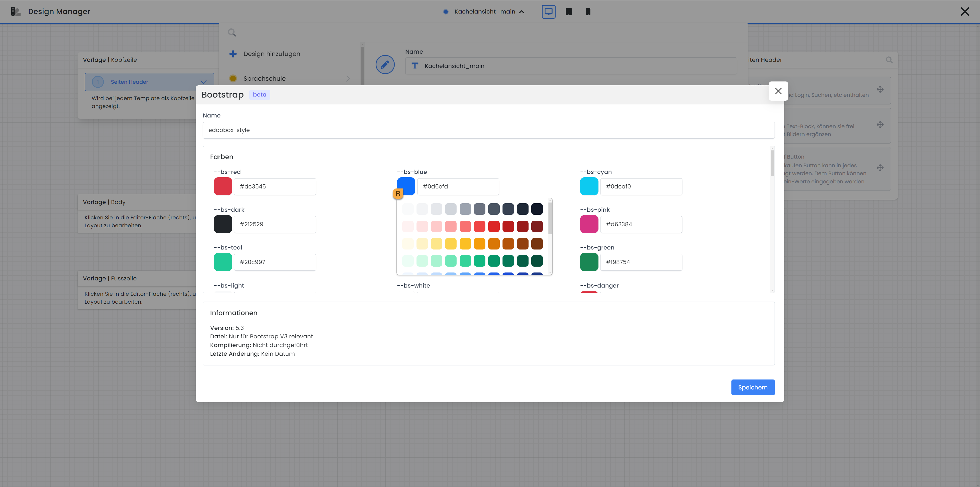Pick the darkest gray palette color

[x=537, y=209]
